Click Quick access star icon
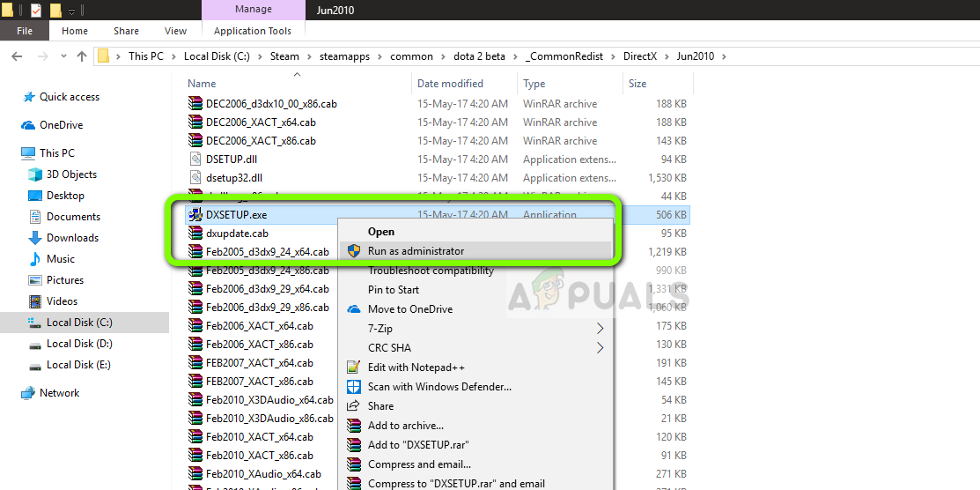Screen dimensions: 980x490 (28, 97)
